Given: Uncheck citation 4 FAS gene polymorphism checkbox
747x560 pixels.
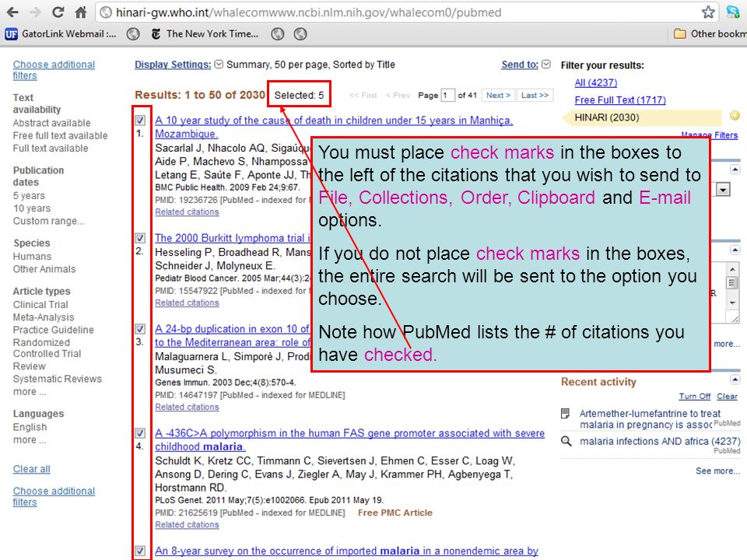Looking at the screenshot, I should tap(140, 433).
